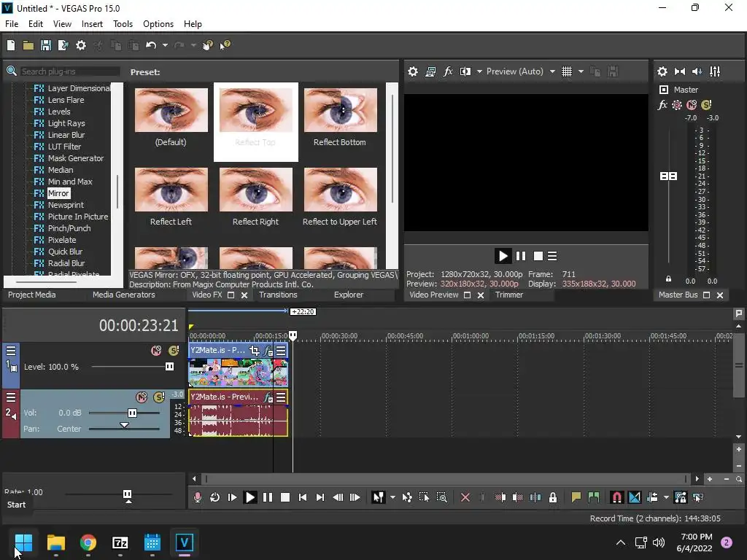Open the Insert menu
Screen dimensions: 747x560
point(92,24)
